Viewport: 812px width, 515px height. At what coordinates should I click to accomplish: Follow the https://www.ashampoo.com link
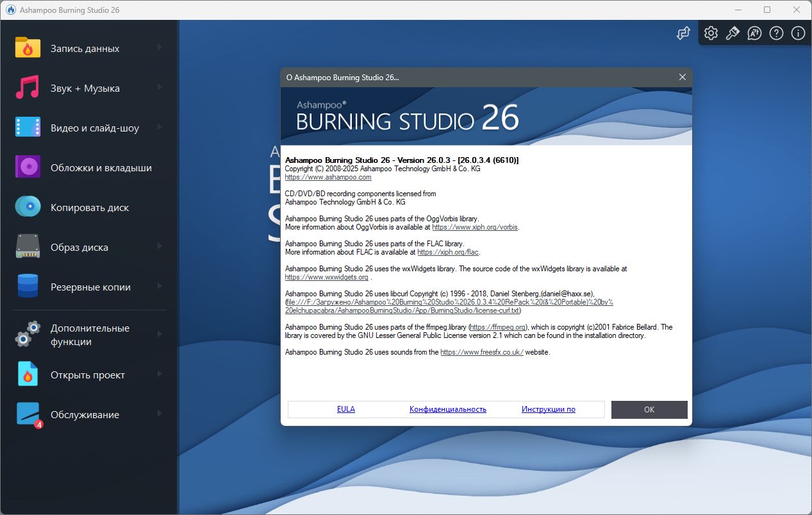coord(327,177)
